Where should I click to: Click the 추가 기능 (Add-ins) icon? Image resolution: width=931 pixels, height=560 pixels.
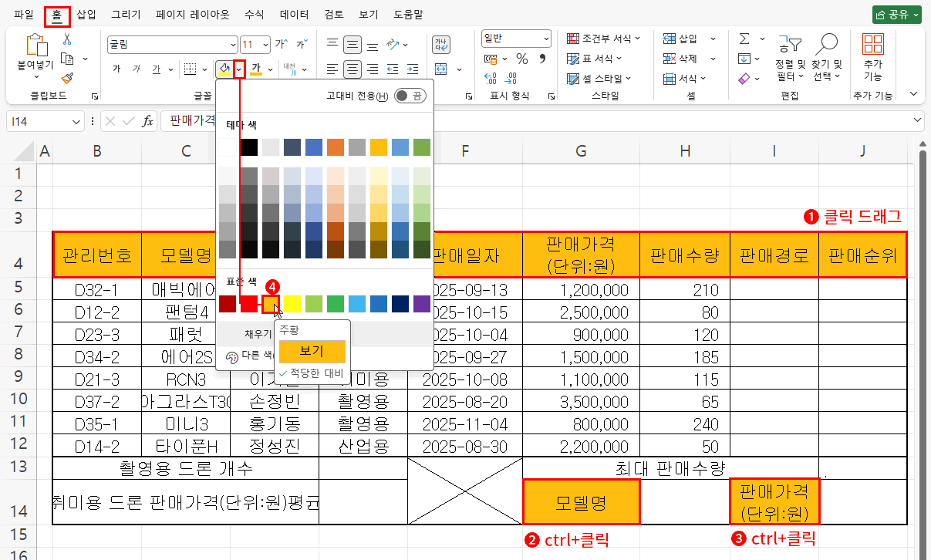coord(872,43)
